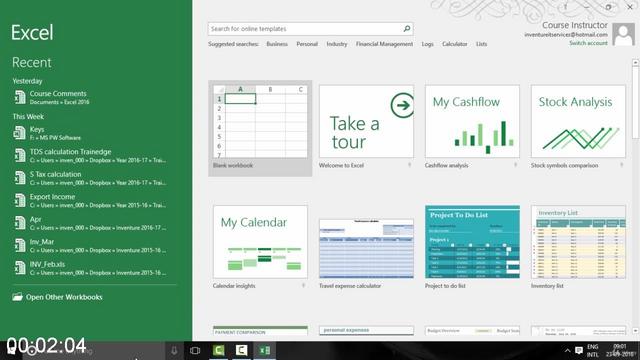The height and width of the screenshot is (360, 640).
Task: Click Export Income file icon
Action: [x=20, y=200]
